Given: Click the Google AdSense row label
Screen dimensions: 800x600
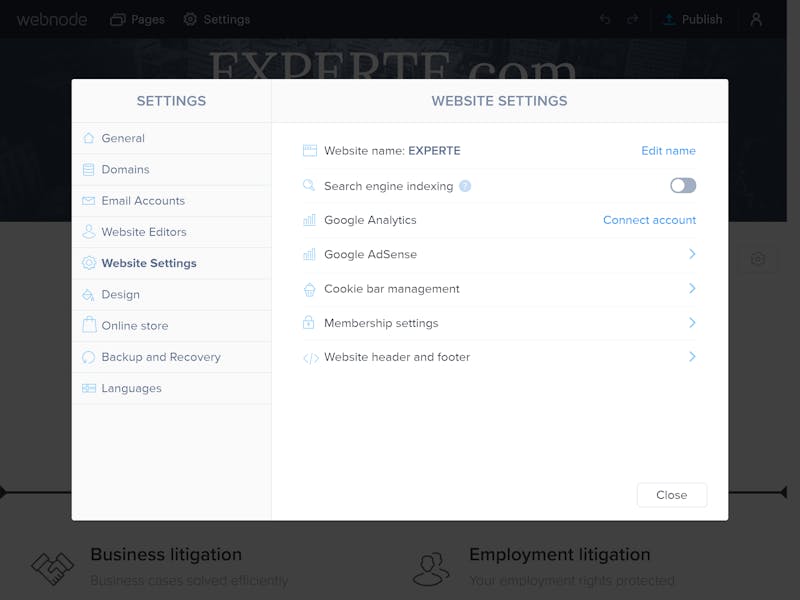Looking at the screenshot, I should 370,254.
